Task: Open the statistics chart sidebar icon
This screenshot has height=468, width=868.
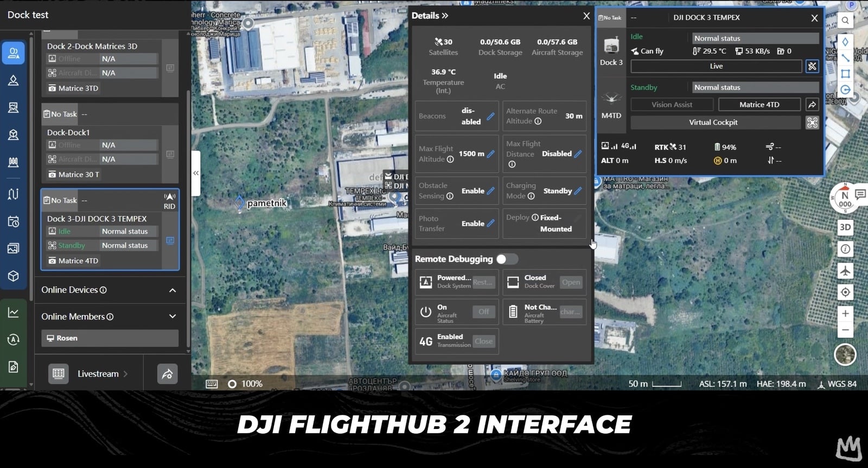Action: pos(13,312)
